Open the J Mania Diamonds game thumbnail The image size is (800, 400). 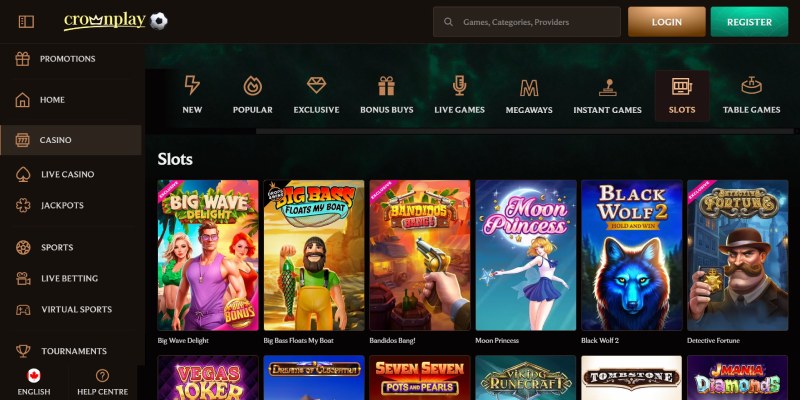(738, 378)
